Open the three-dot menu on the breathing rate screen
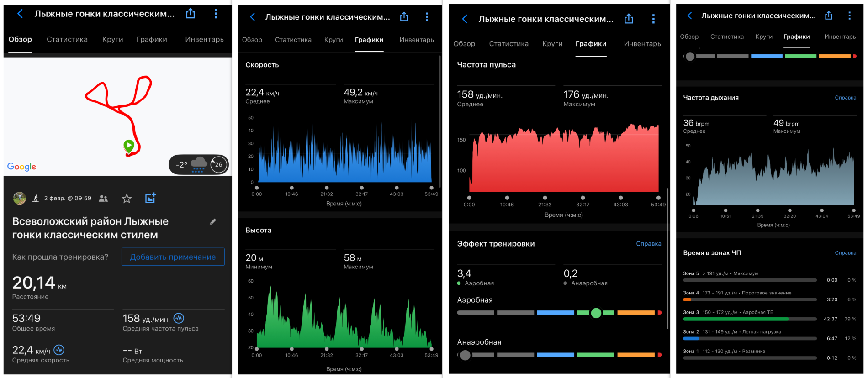The height and width of the screenshot is (378, 868). [849, 16]
